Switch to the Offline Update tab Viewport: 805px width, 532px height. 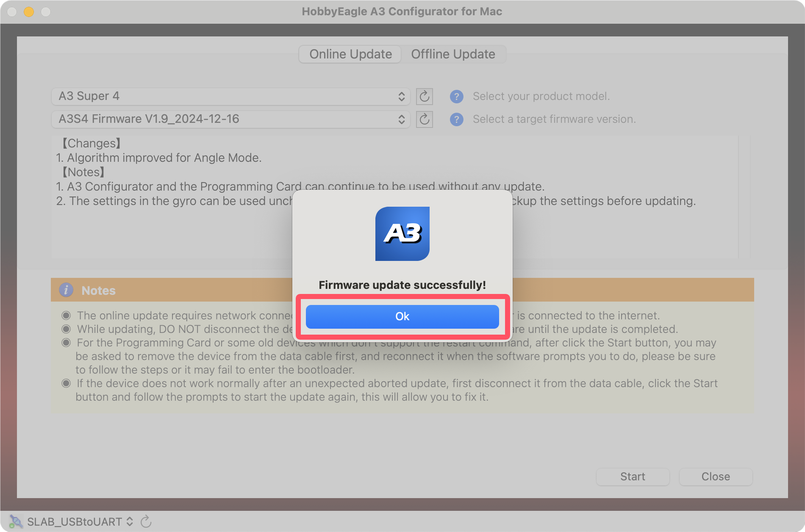(453, 54)
